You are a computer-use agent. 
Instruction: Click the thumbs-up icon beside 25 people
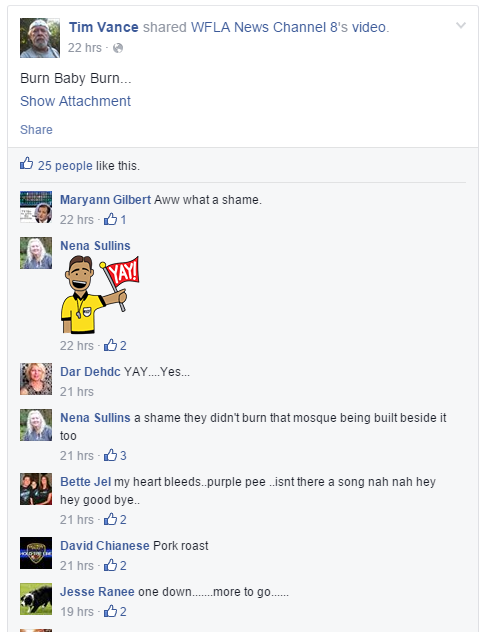[x=27, y=164]
